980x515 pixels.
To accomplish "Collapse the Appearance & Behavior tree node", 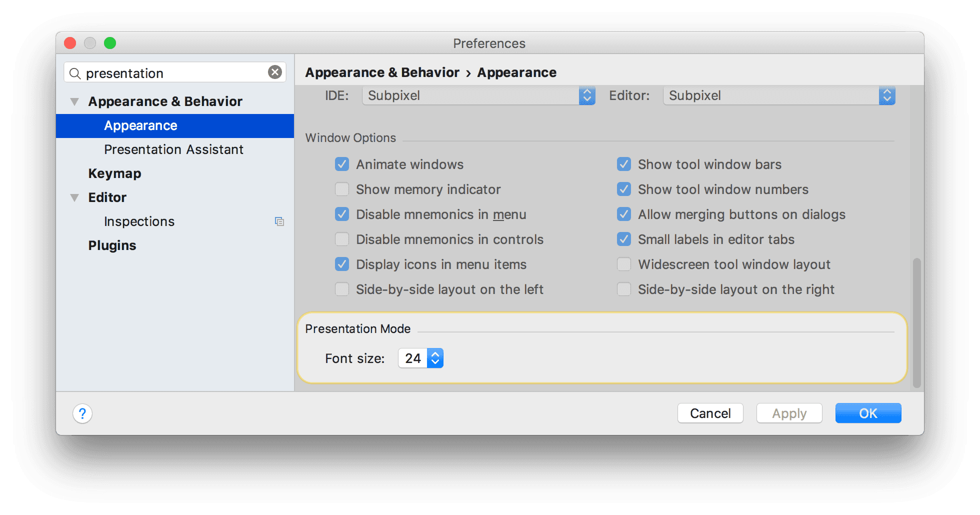I will [74, 101].
